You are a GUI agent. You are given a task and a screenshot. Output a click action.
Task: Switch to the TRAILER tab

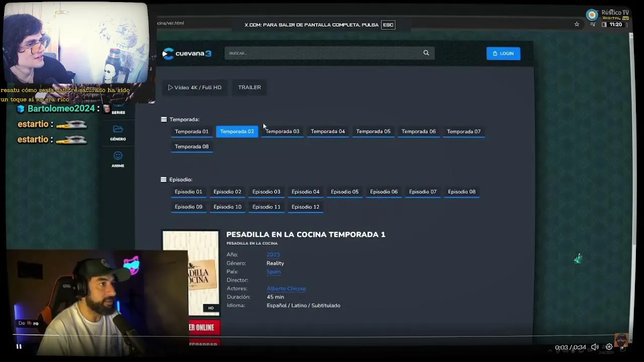(250, 87)
